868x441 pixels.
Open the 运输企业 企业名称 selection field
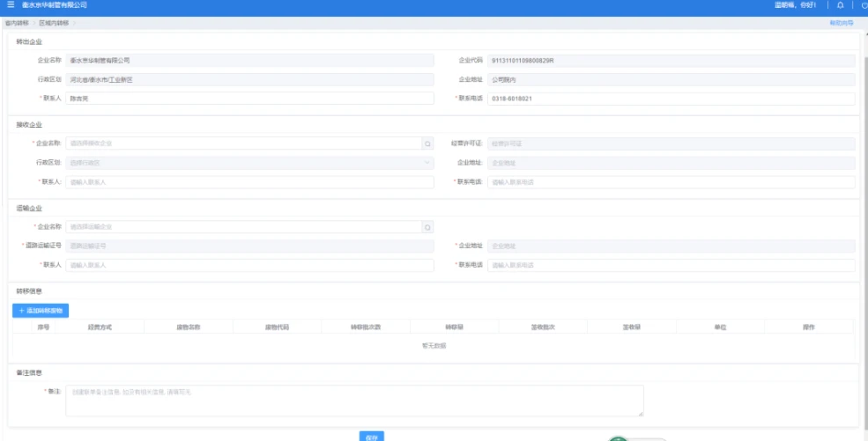(243, 227)
